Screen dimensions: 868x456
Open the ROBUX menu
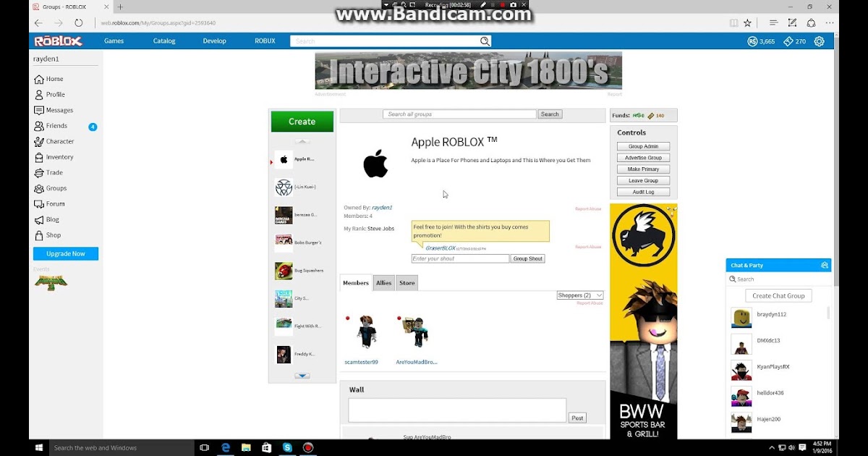[x=265, y=41]
